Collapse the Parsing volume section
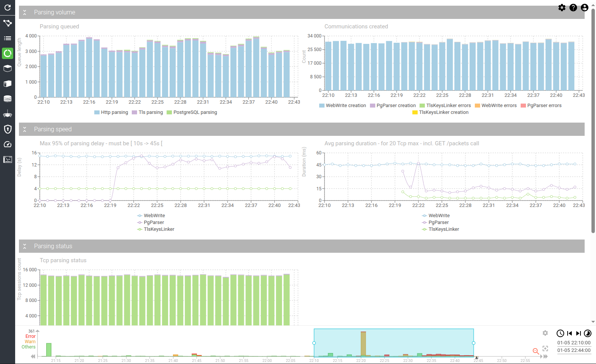The height and width of the screenshot is (364, 596). (x=25, y=12)
